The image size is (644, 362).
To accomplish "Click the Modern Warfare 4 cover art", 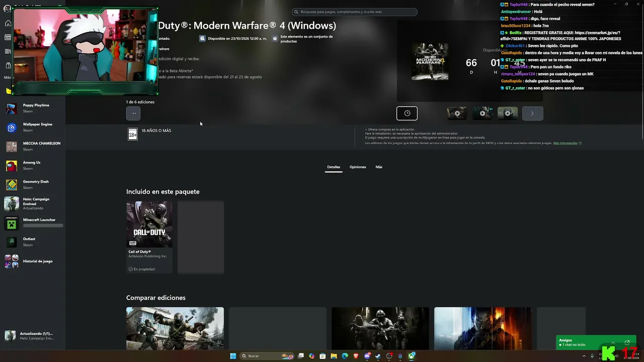I will point(430,62).
